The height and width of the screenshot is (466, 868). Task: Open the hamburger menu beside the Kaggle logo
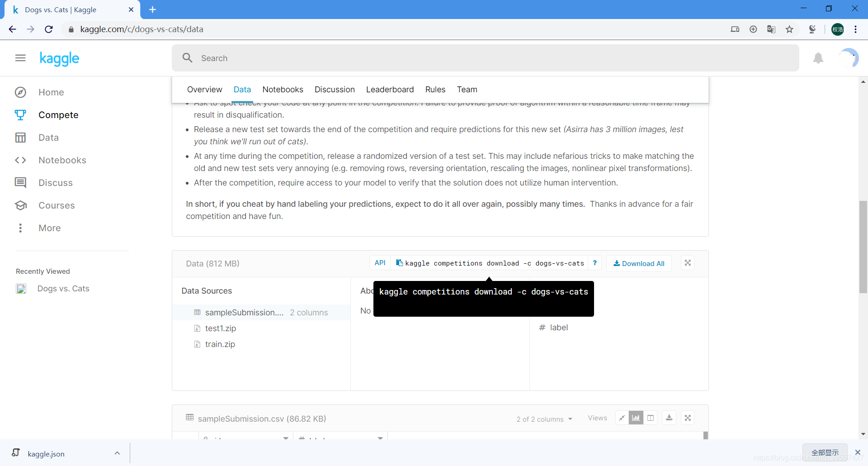tap(20, 58)
